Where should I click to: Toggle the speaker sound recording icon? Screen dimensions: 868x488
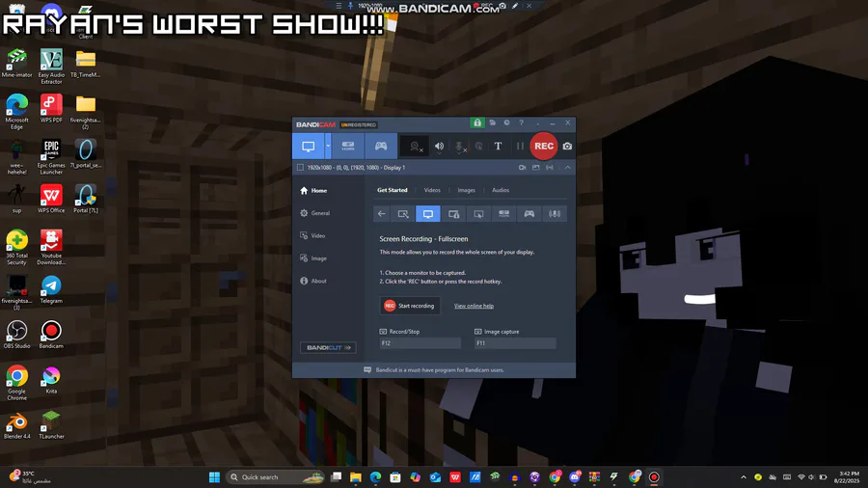[439, 147]
